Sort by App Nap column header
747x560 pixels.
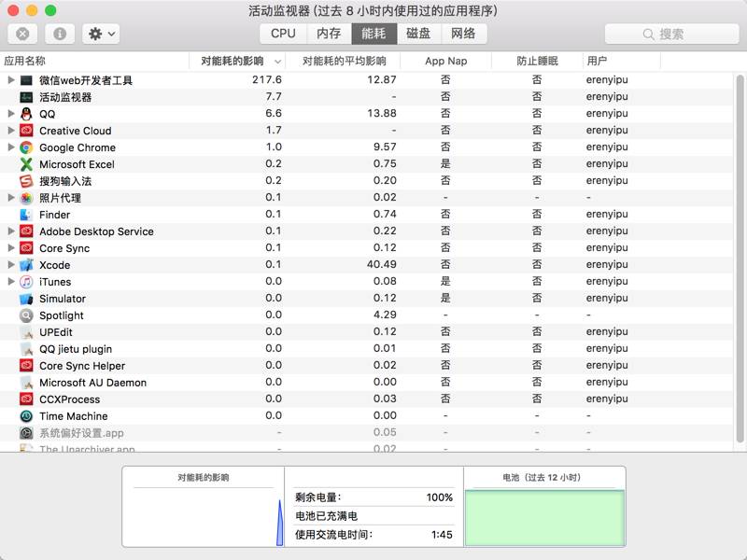pos(445,61)
